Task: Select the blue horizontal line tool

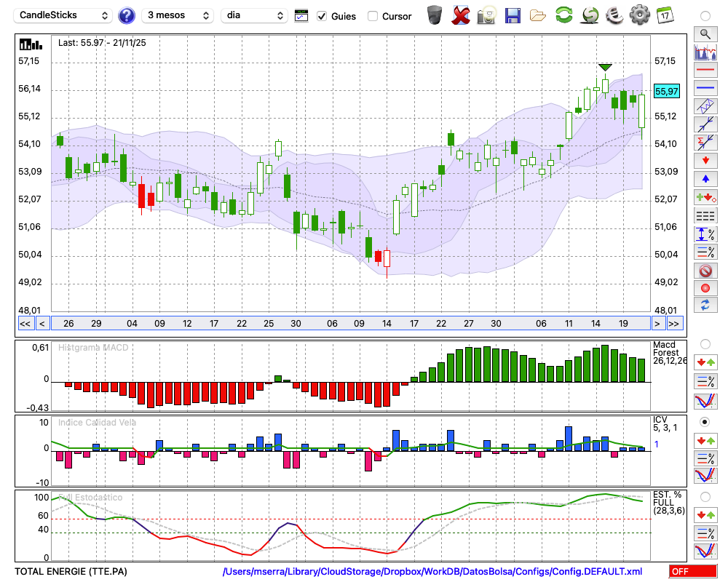Action: pos(705,88)
